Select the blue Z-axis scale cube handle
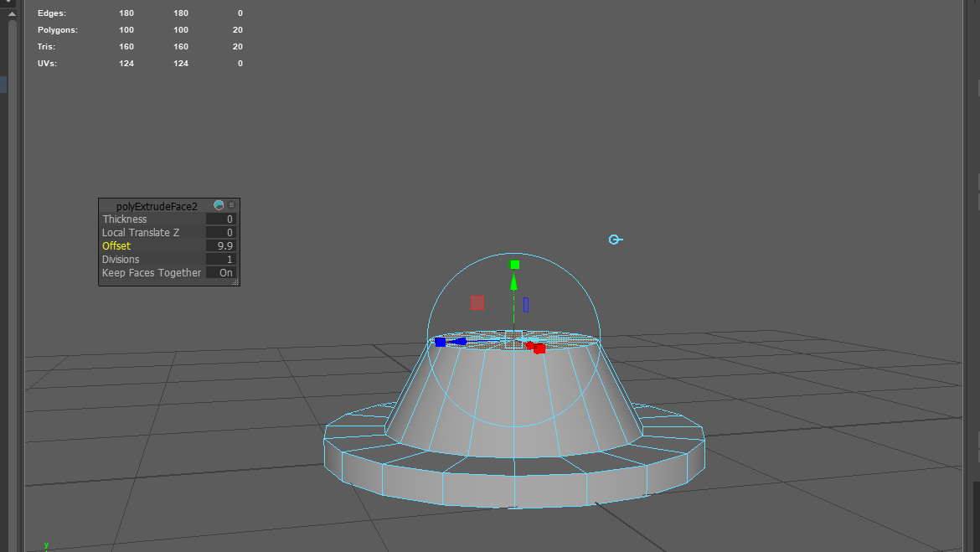The image size is (980, 552). (441, 342)
